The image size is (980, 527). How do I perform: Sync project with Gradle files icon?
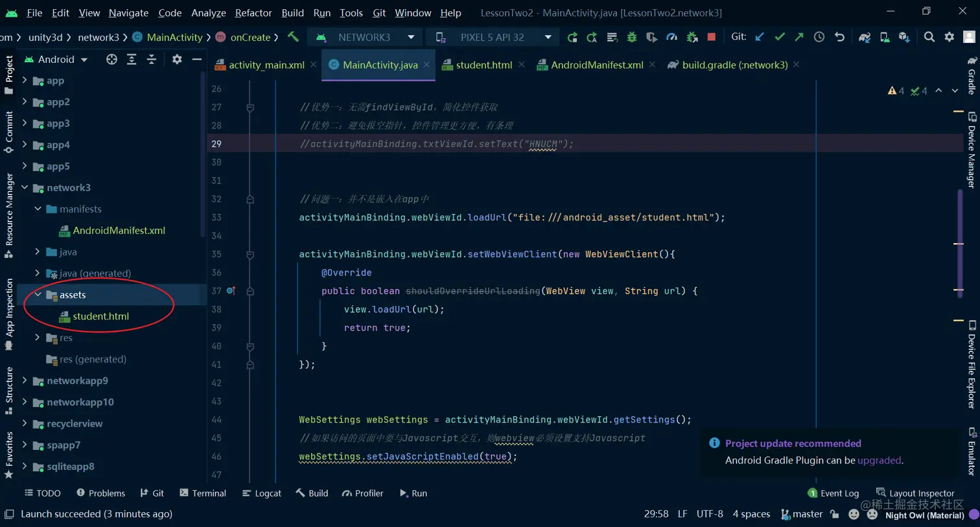[x=864, y=38]
